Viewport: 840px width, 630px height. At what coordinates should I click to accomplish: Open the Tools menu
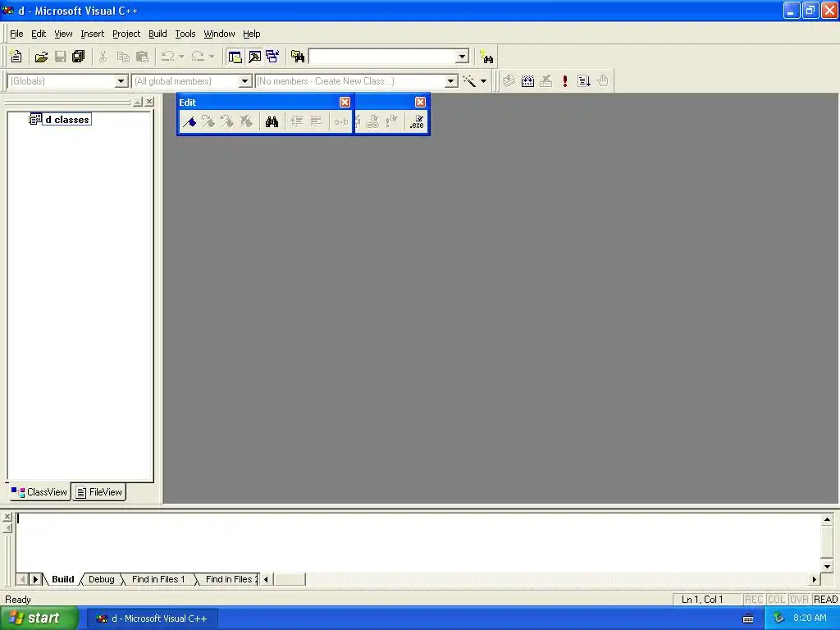click(185, 34)
